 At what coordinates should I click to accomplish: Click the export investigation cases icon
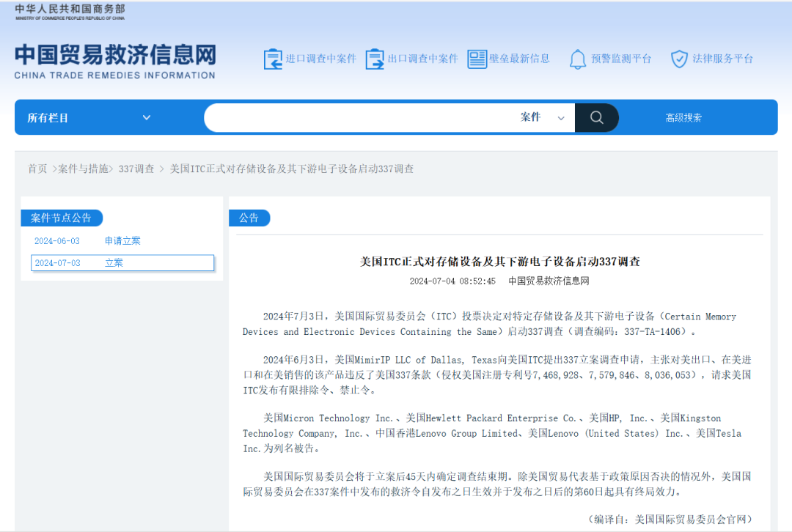pyautogui.click(x=375, y=59)
